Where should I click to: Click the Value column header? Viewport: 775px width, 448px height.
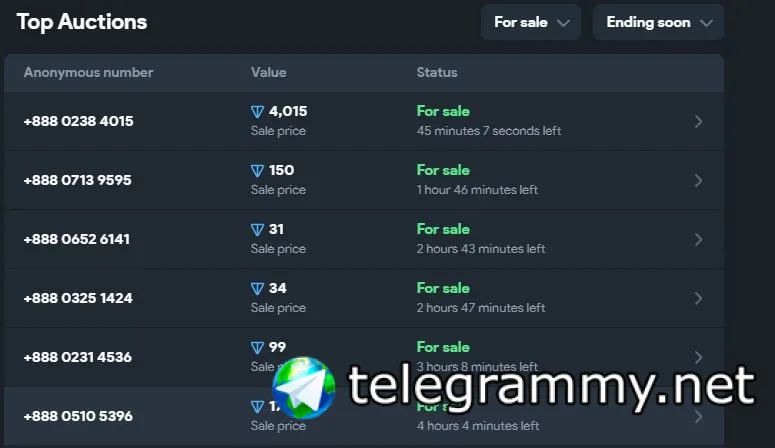[x=268, y=73]
